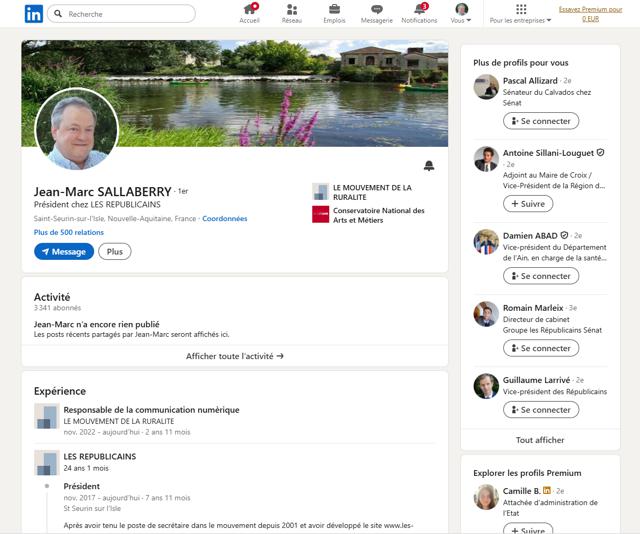View Plus de 500 relations link
The image size is (640, 534).
69,232
